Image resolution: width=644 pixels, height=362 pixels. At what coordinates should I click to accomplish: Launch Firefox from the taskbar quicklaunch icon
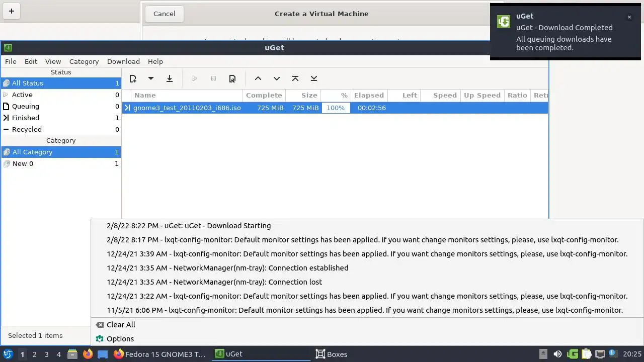(88, 354)
